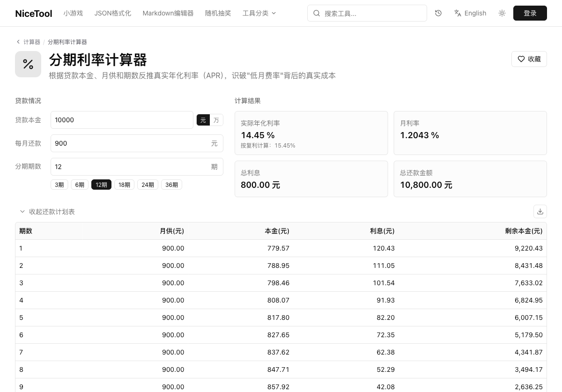Collapse the 收起还款计划表 section
562x392 pixels.
tap(47, 212)
